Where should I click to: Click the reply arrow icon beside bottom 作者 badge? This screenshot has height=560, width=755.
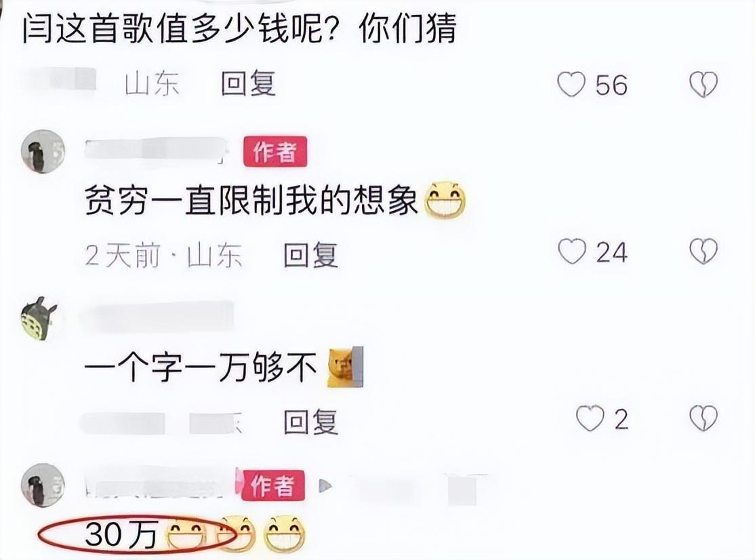(x=325, y=486)
